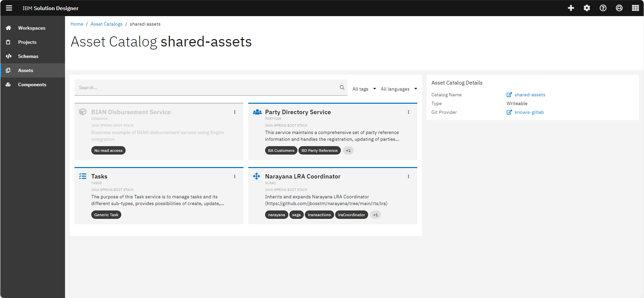Click the shared-assets breadcrumb text
644x298 pixels.
coord(145,24)
